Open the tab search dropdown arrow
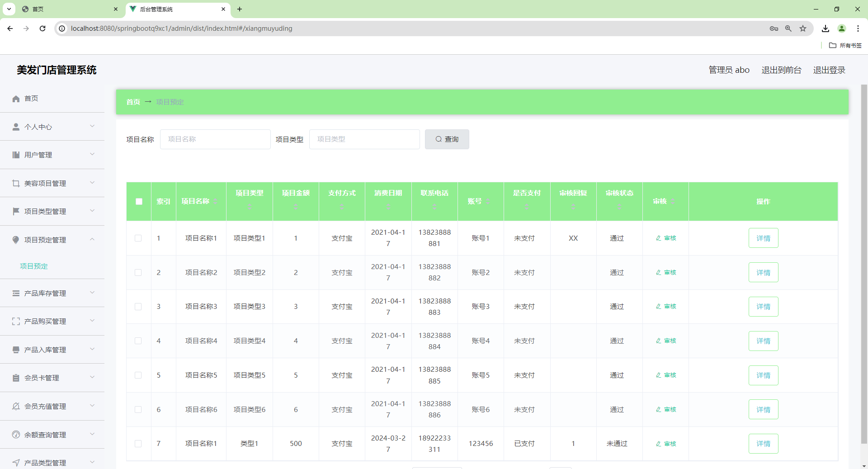This screenshot has width=868, height=469. [x=9, y=9]
